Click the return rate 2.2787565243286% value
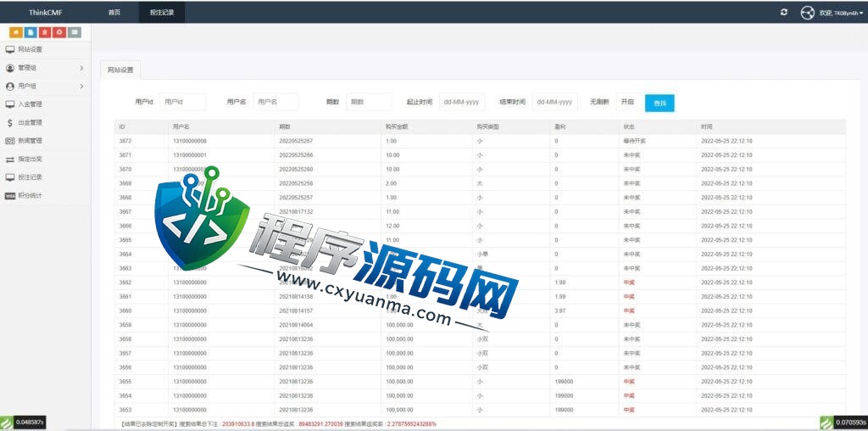Viewport: 868px width, 431px height. tap(412, 424)
